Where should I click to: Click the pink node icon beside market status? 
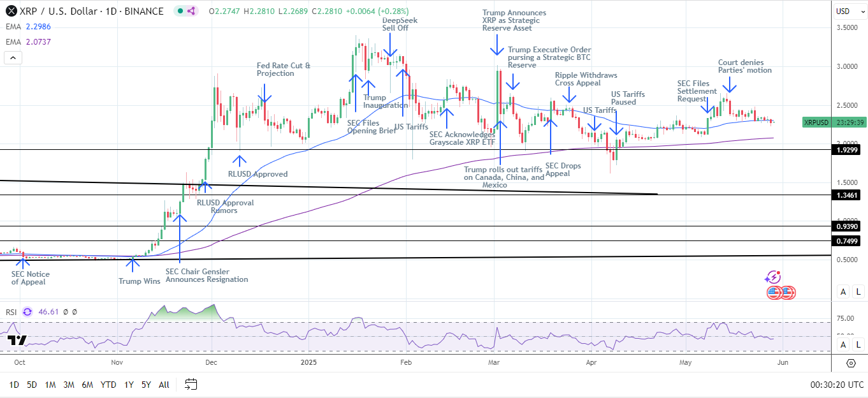192,11
